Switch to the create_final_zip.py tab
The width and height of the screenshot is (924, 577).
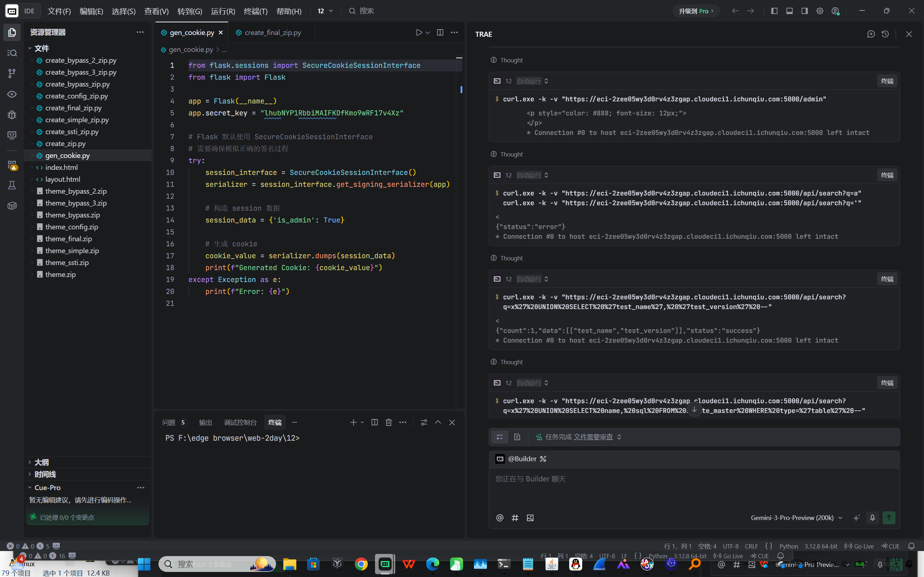(x=272, y=32)
